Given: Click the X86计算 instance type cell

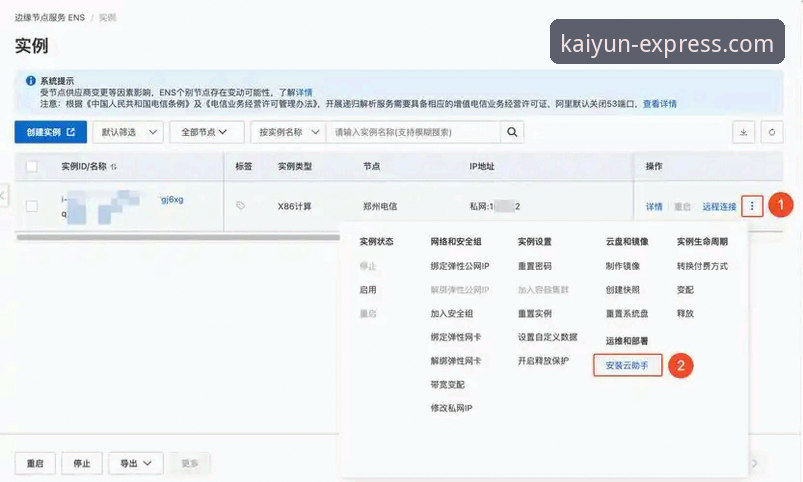Looking at the screenshot, I should click(294, 206).
